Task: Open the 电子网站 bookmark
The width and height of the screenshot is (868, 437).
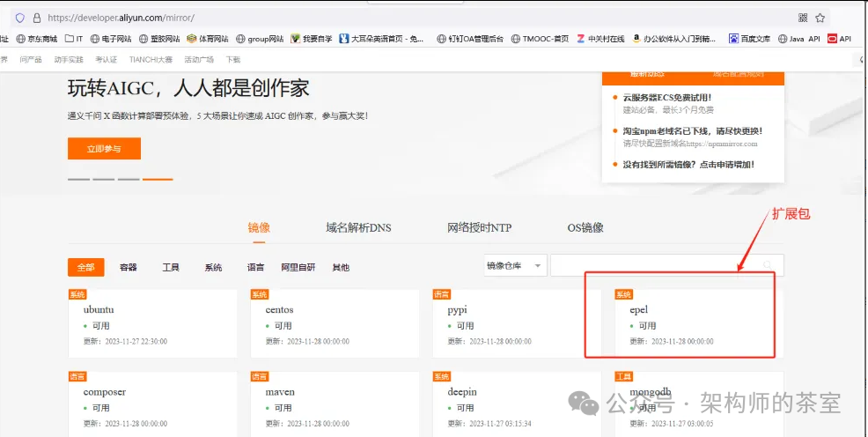Action: pos(111,39)
